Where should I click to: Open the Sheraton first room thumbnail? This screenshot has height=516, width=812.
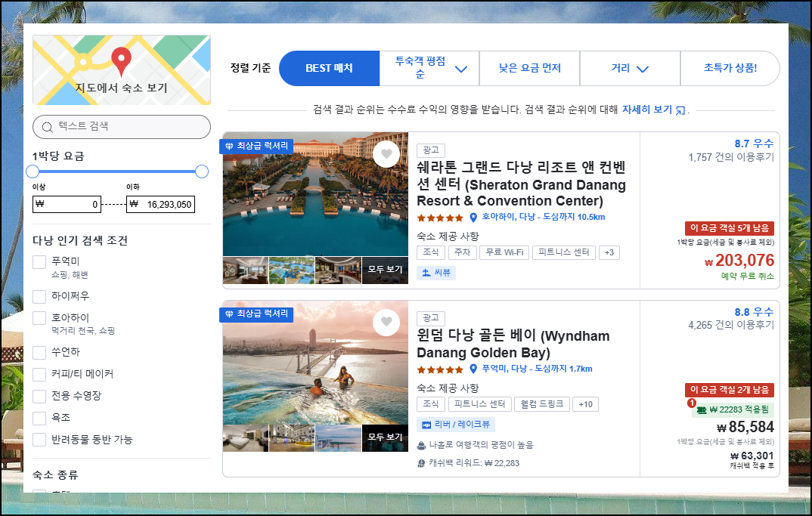[246, 270]
